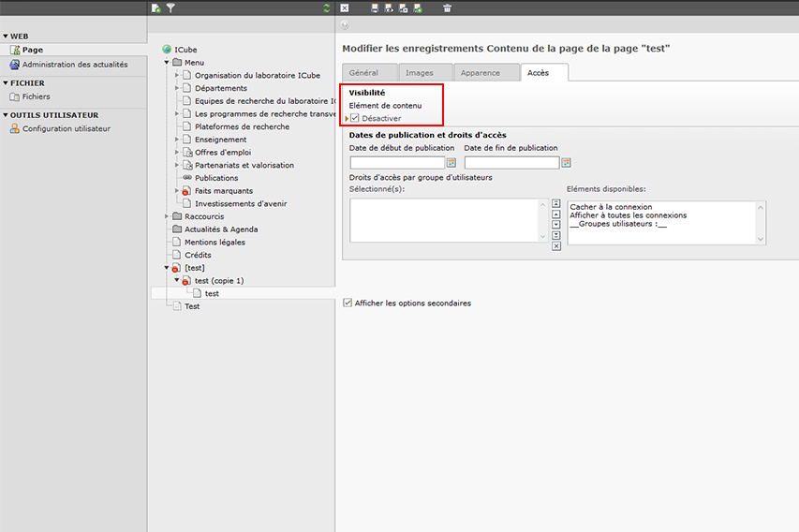Select Plateformes de recherche in tree

tap(242, 126)
